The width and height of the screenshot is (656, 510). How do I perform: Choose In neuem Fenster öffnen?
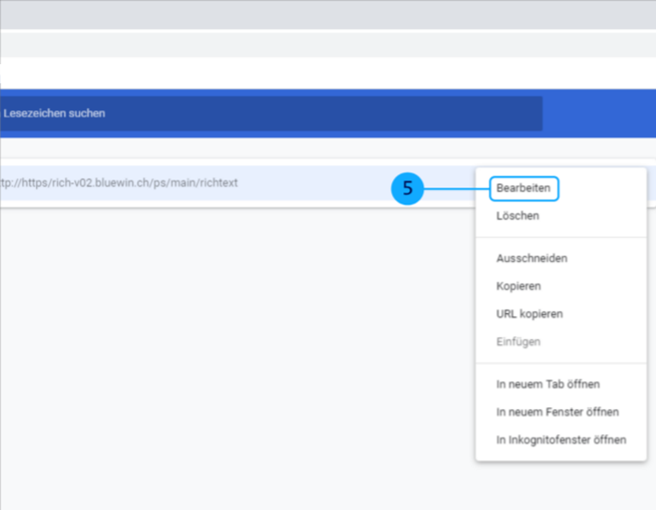click(x=557, y=412)
